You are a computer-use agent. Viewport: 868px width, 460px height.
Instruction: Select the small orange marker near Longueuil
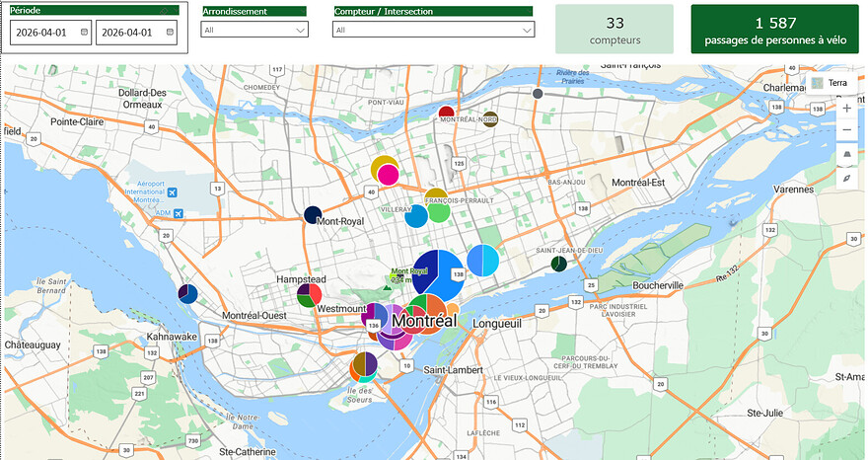(454, 309)
